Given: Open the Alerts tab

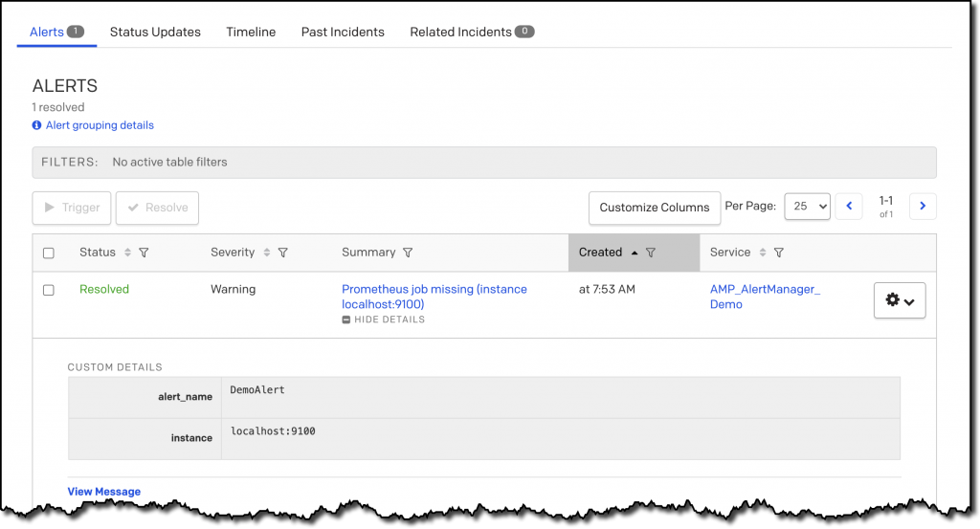Looking at the screenshot, I should pyautogui.click(x=56, y=32).
